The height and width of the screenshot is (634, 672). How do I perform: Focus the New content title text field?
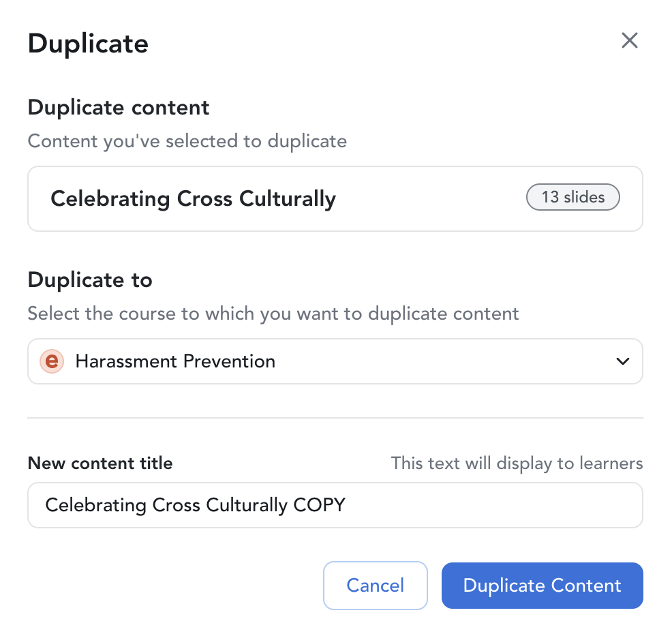pos(477,505)
